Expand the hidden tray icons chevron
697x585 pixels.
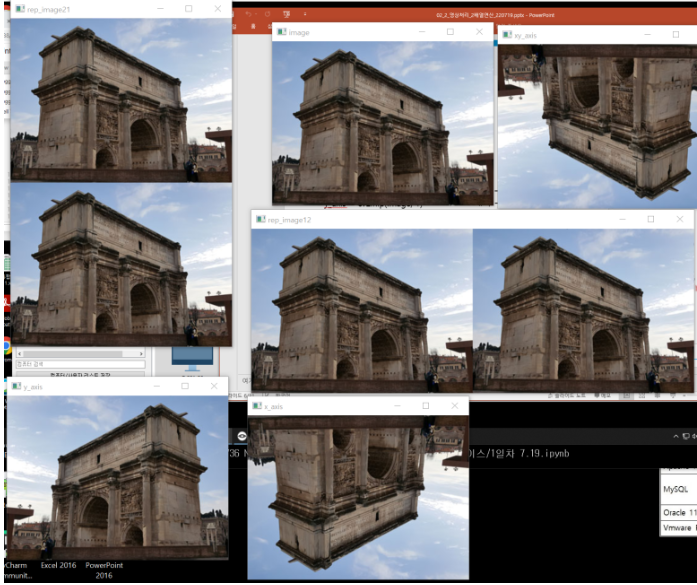676,437
